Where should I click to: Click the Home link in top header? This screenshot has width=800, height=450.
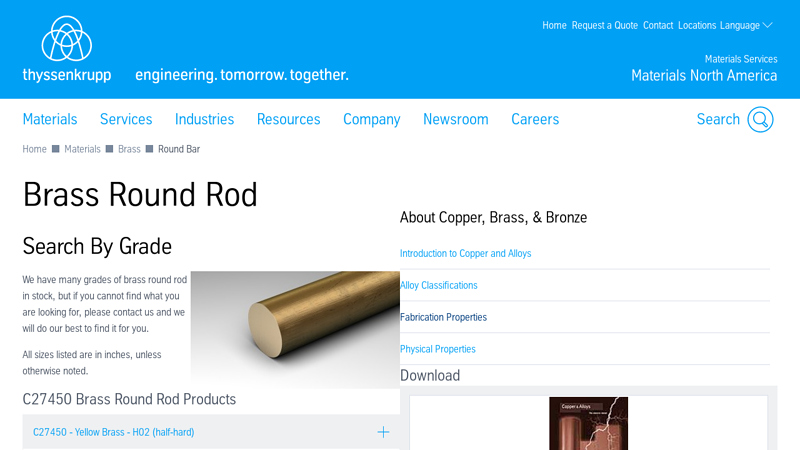point(554,26)
